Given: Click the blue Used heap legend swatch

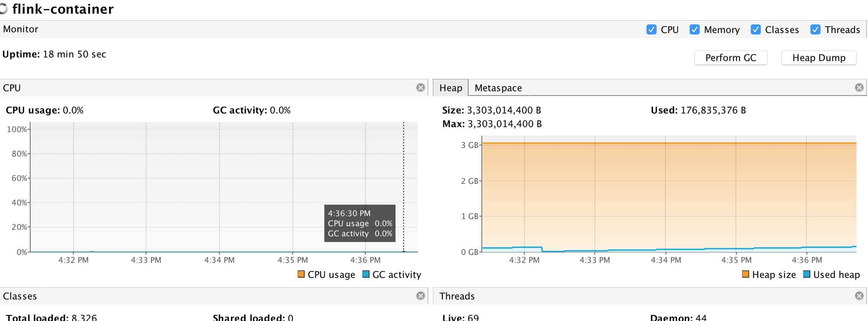Looking at the screenshot, I should 807,274.
